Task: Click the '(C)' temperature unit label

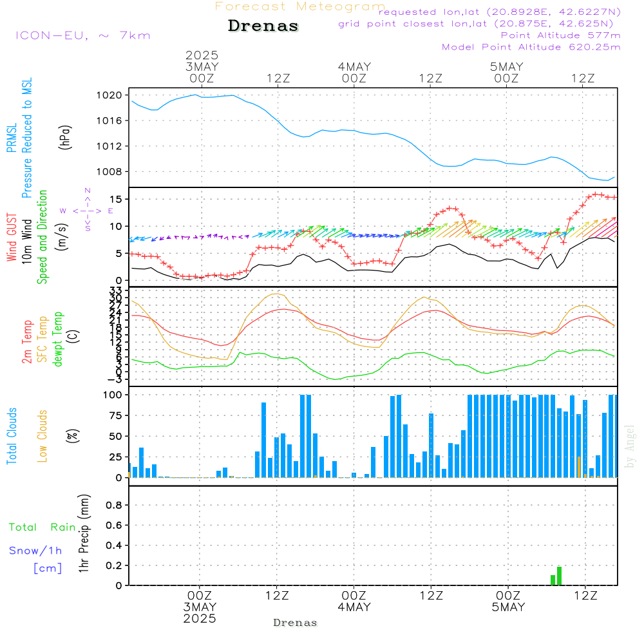Action: (73, 336)
